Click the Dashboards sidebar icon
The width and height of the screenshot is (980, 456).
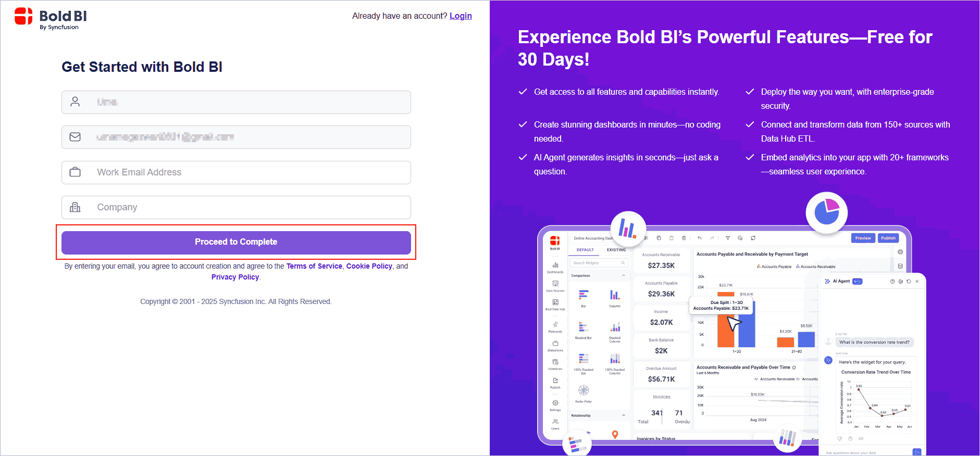point(555,267)
